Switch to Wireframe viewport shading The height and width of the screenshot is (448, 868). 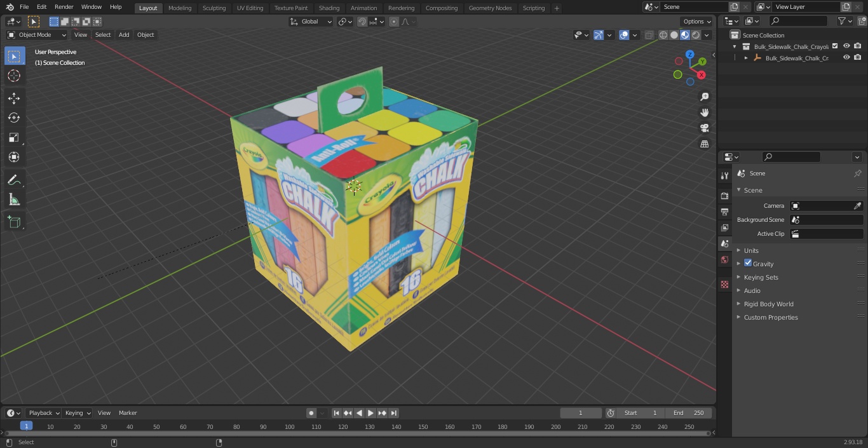663,35
